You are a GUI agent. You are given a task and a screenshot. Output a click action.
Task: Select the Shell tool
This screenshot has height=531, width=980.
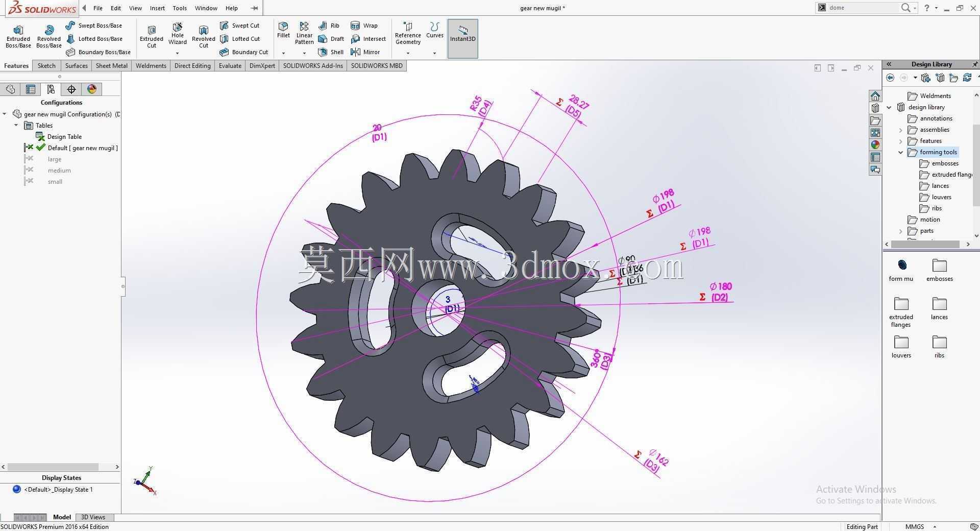pos(331,52)
